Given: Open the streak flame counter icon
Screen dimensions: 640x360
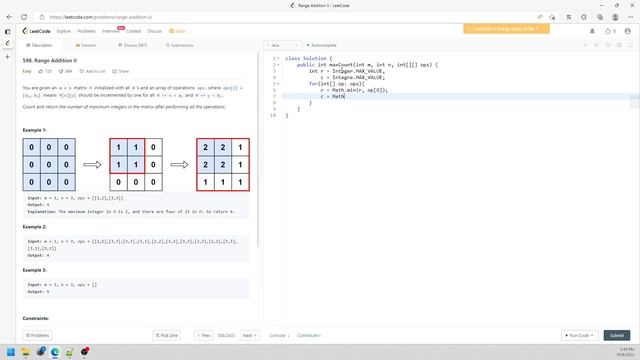Looking at the screenshot, I should [x=610, y=31].
